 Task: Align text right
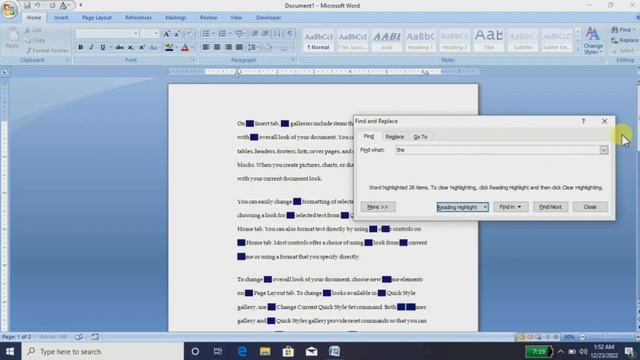228,47
